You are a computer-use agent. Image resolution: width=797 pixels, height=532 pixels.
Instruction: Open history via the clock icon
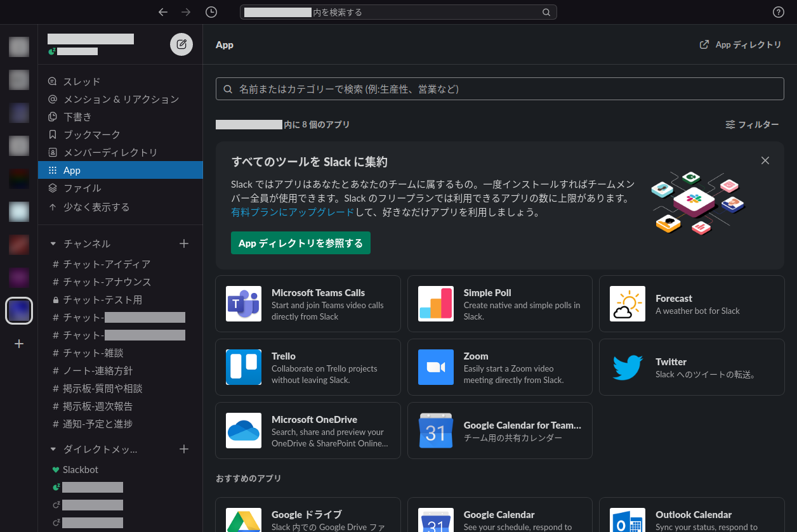point(211,12)
